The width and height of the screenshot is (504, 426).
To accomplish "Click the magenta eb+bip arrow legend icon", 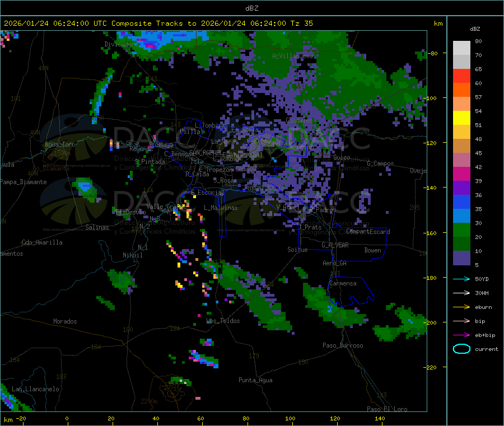I will pyautogui.click(x=461, y=335).
